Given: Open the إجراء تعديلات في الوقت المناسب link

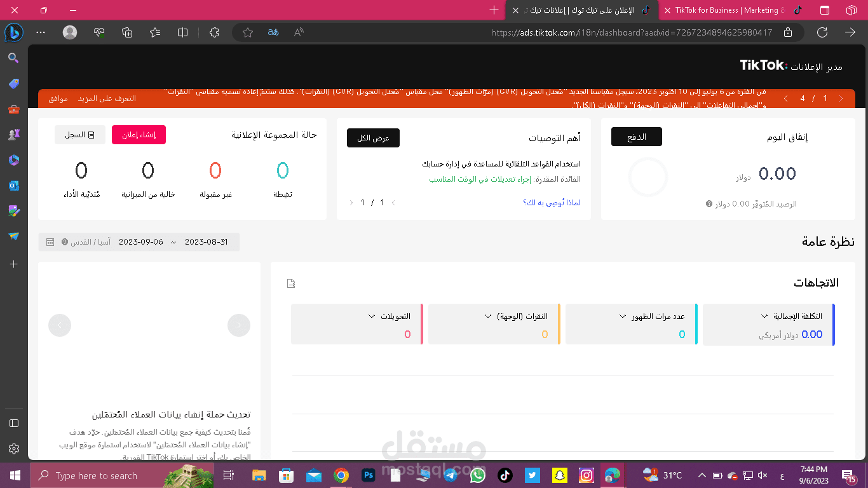Looking at the screenshot, I should tap(480, 179).
